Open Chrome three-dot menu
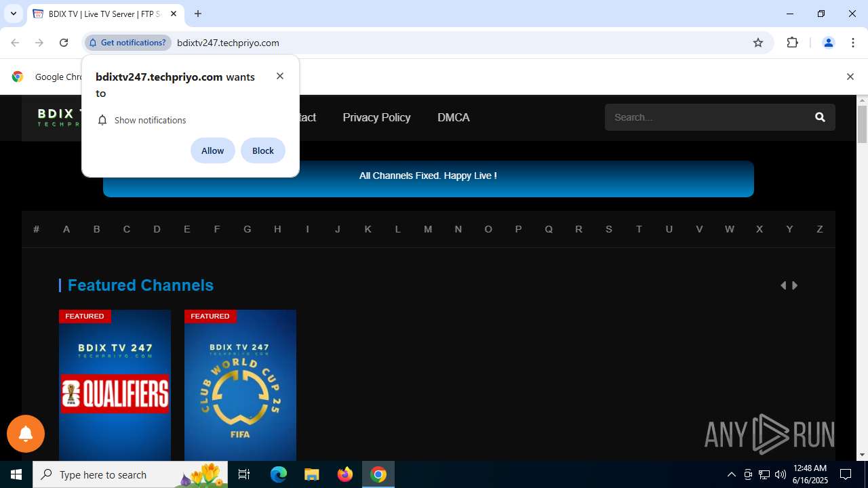 click(853, 43)
